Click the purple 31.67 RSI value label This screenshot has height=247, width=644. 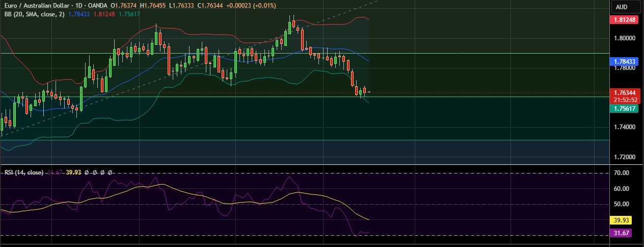[621, 233]
